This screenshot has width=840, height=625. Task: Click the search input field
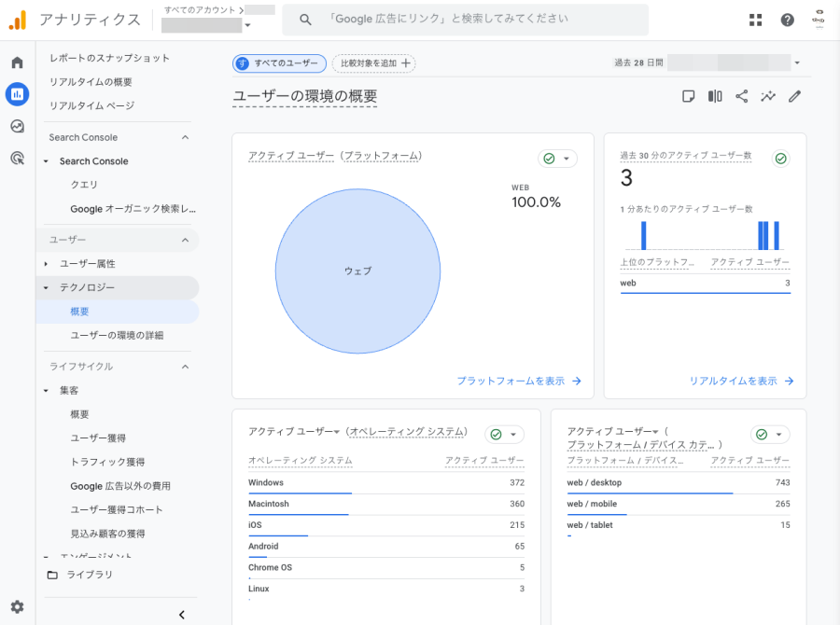pyautogui.click(x=465, y=20)
